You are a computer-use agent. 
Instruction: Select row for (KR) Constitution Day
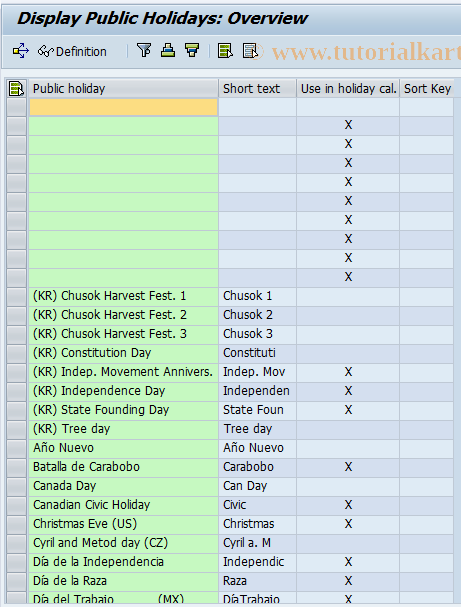[x=16, y=353]
